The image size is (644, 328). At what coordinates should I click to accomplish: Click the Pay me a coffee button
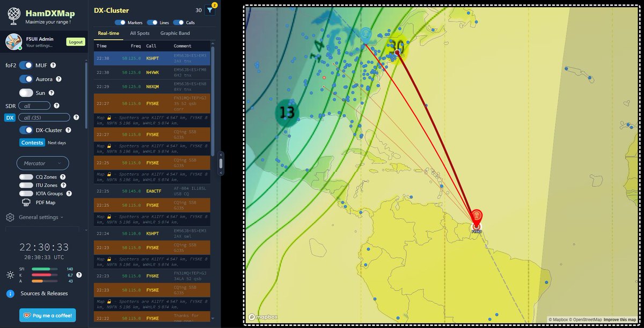coord(48,315)
